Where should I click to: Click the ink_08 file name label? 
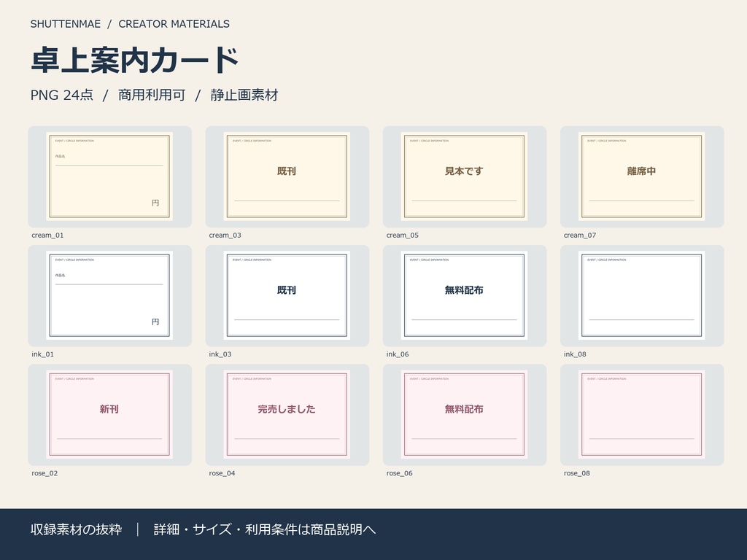[x=575, y=354]
